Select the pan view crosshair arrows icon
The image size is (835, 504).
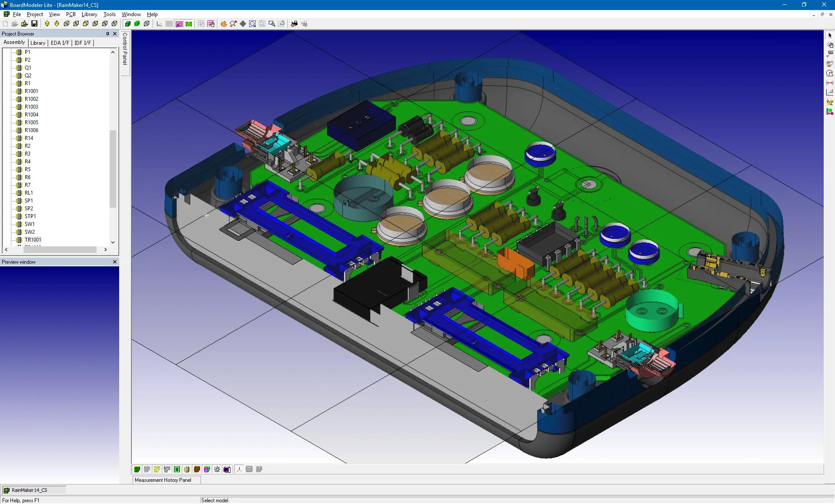(x=243, y=24)
